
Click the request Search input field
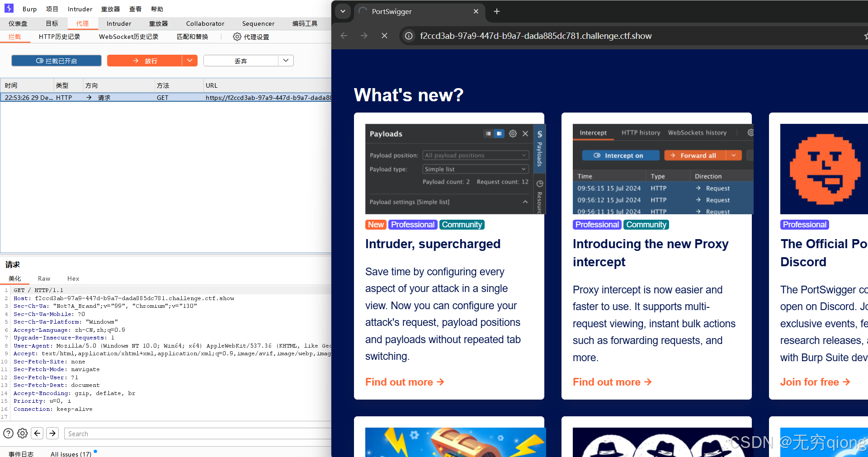(198, 433)
